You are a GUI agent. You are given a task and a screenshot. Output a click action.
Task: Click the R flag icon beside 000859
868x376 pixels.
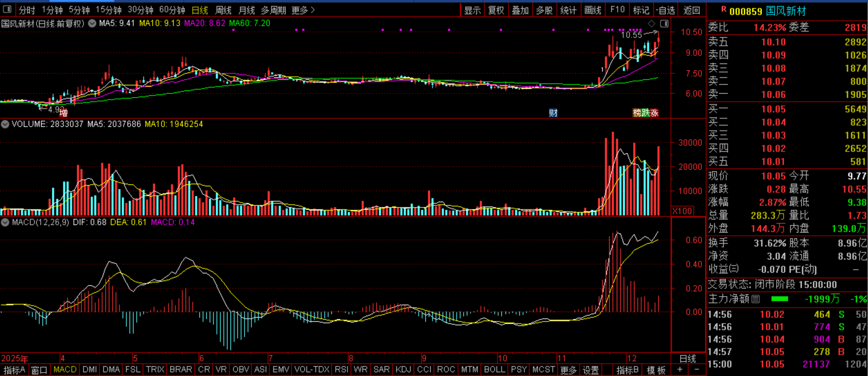723,9
